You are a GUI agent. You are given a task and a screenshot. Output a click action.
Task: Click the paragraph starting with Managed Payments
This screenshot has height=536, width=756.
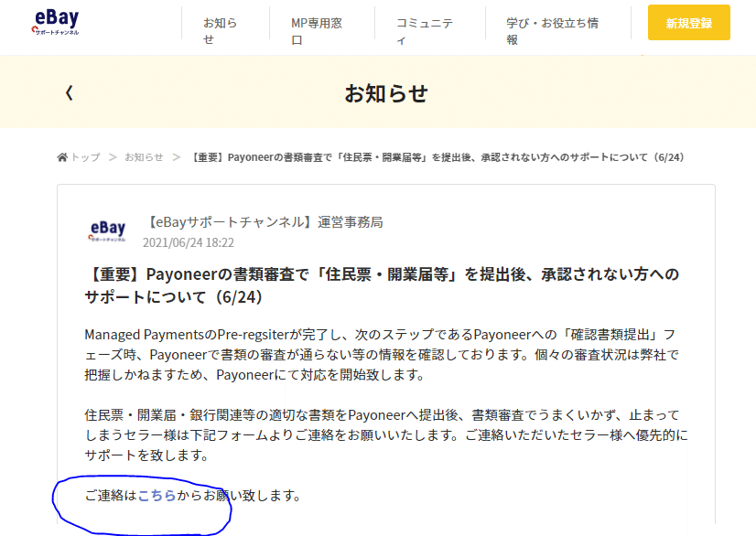click(x=382, y=355)
